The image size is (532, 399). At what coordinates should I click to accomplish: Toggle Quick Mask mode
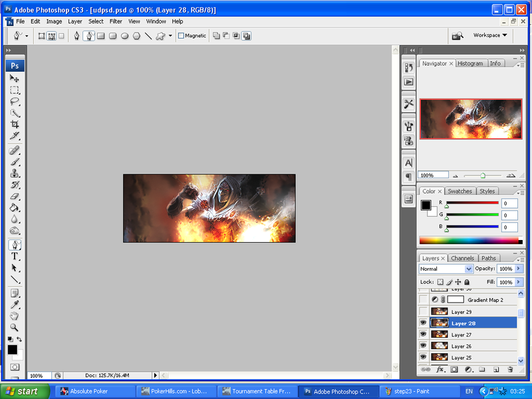pos(15,367)
